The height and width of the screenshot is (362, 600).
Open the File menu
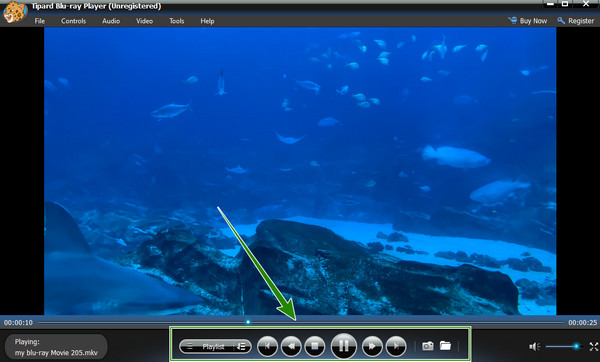click(40, 21)
